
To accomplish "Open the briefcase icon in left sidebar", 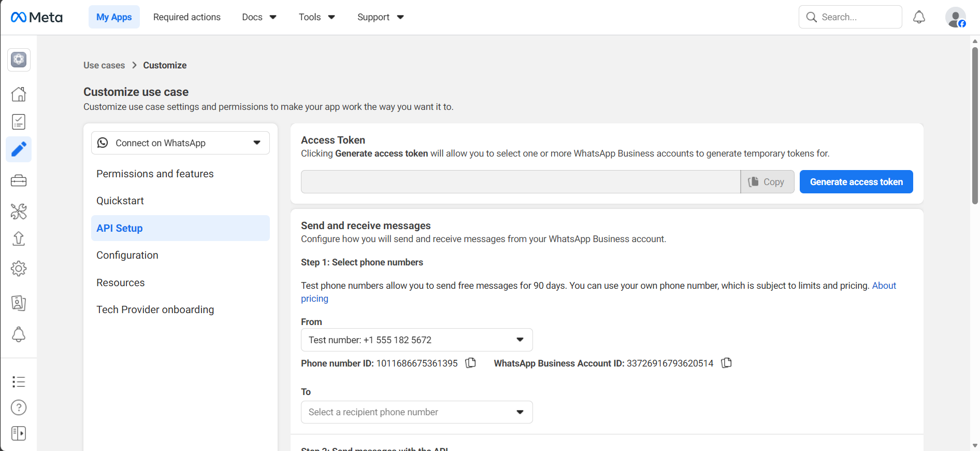I will [x=19, y=180].
